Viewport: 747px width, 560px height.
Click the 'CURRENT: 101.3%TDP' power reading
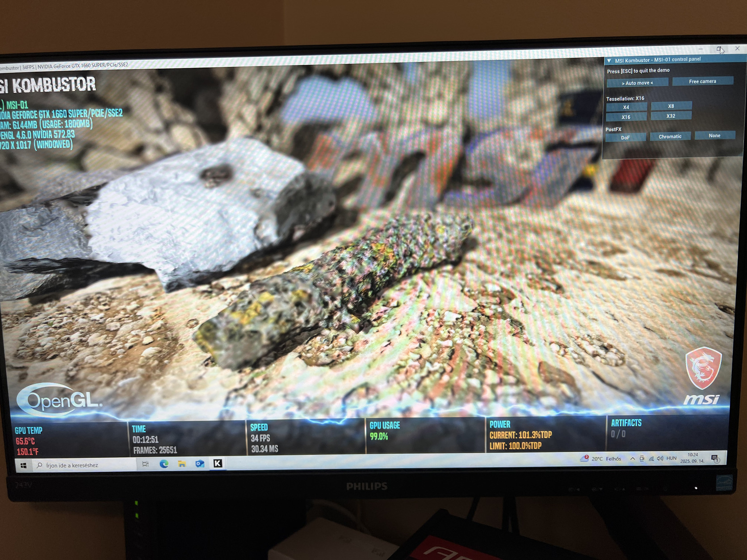[520, 435]
